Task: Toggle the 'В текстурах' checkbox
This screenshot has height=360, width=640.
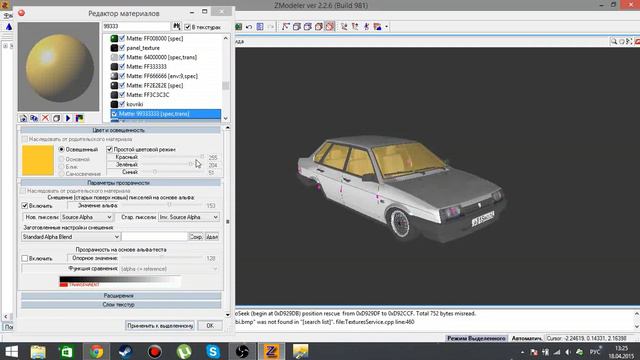Action: 188,27
